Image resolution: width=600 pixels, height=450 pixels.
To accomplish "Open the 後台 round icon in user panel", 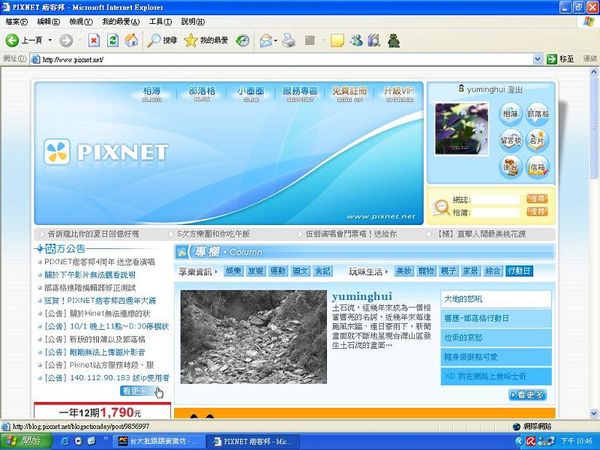I will (510, 167).
